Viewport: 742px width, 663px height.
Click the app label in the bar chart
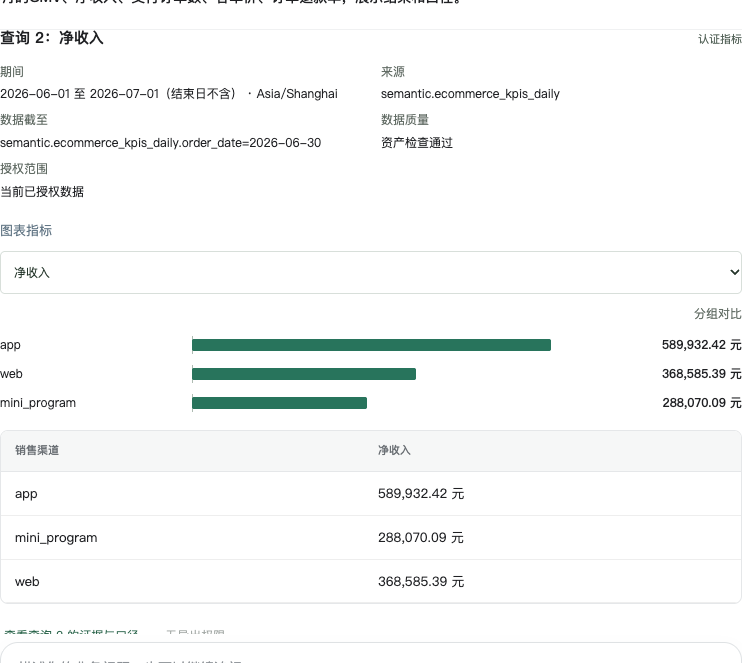coord(10,345)
